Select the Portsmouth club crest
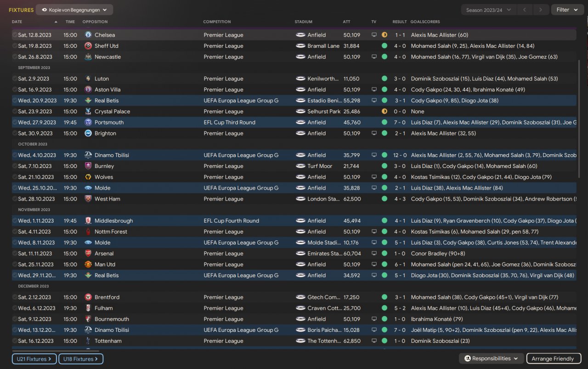 click(88, 123)
